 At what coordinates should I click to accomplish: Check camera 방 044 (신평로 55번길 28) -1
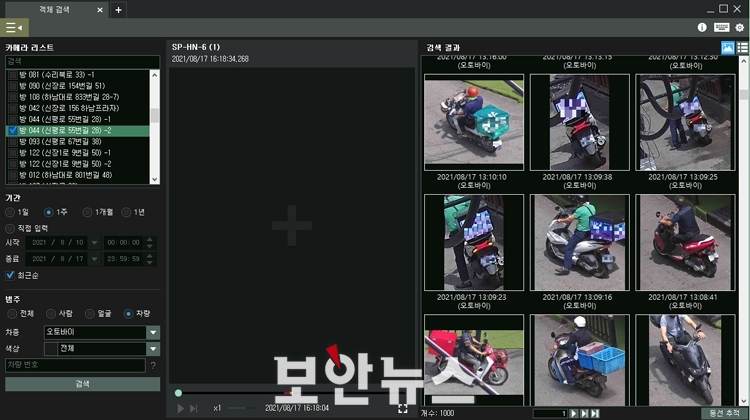coord(12,119)
